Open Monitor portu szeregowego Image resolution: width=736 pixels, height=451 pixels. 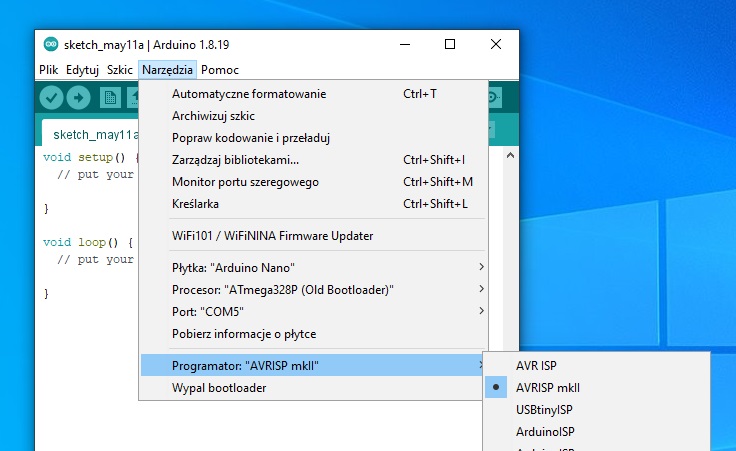tap(314, 182)
